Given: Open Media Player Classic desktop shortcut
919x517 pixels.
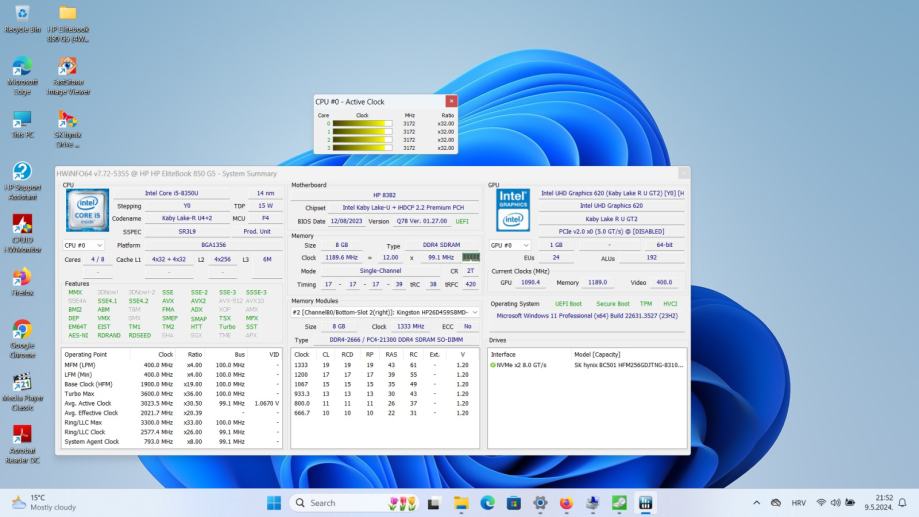Looking at the screenshot, I should click(21, 383).
